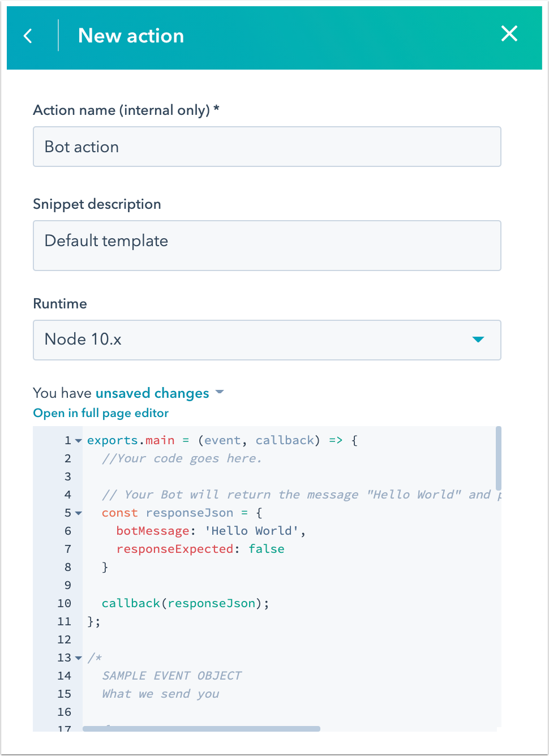Click line number 2 in editor gutter
Screen dimensions: 549x756
pyautogui.click(x=68, y=458)
